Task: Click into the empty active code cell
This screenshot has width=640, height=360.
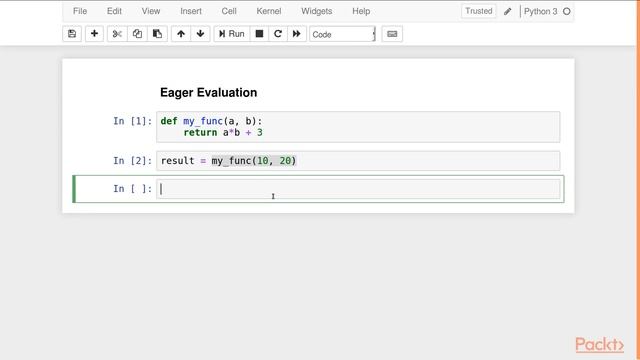Action: pos(358,189)
